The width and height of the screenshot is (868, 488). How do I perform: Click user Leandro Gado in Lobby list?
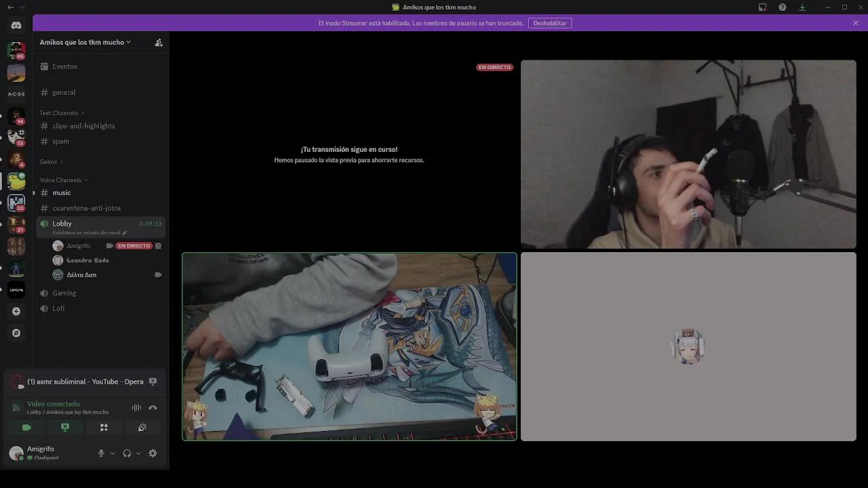coord(88,260)
